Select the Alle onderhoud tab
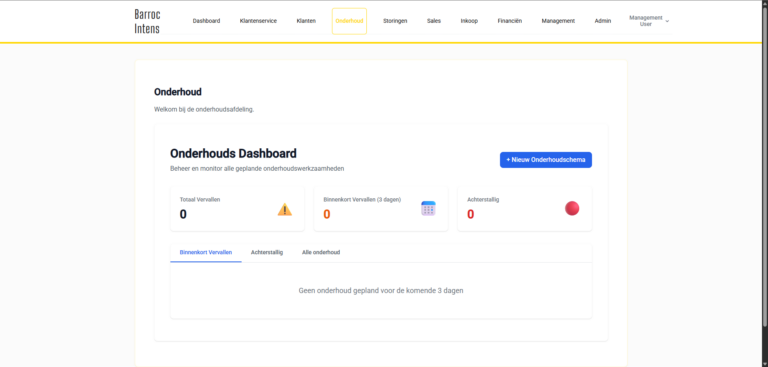 point(321,252)
